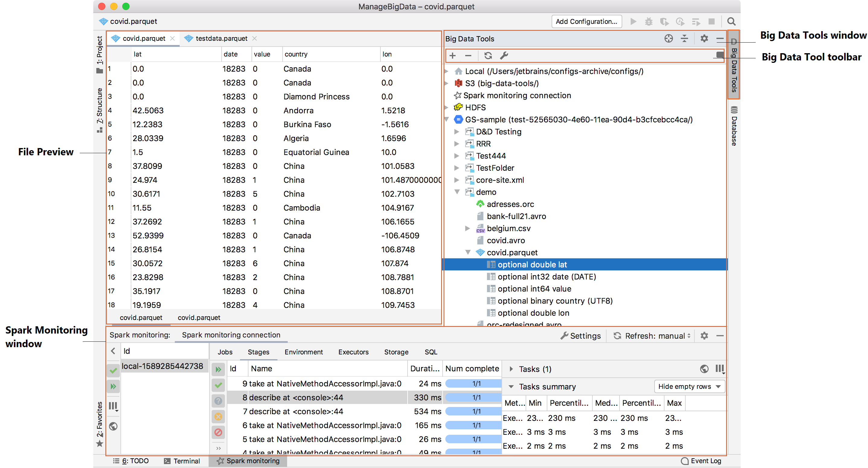Open Big Data Tools gear settings
This screenshot has height=468, width=868.
click(x=704, y=38)
